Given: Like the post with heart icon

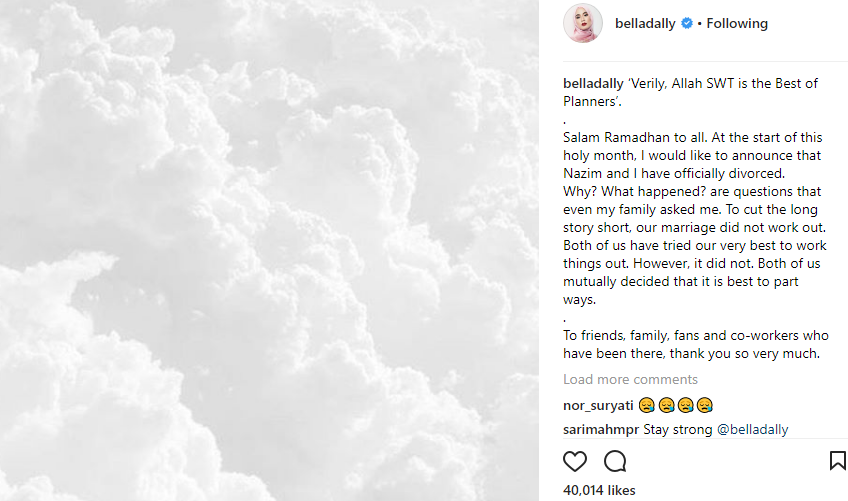Looking at the screenshot, I should [574, 462].
